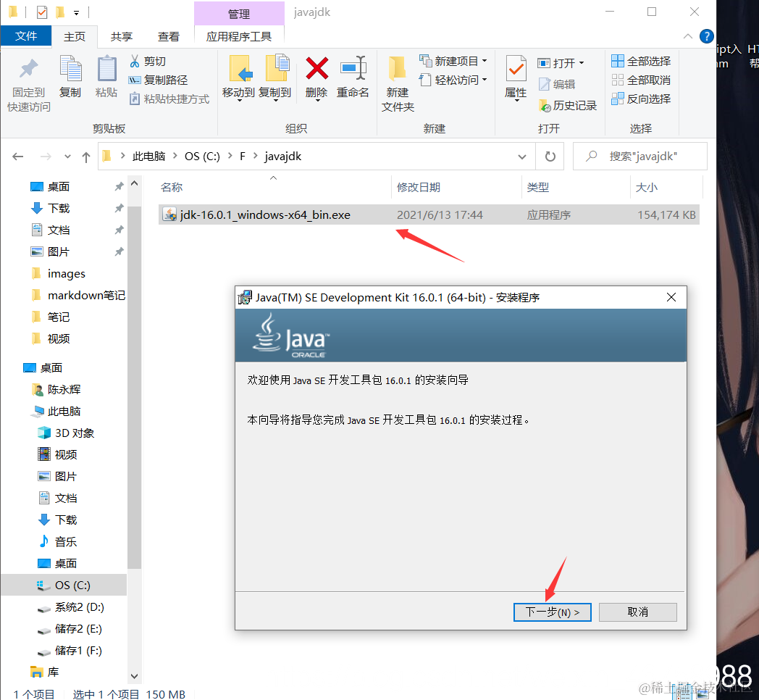The width and height of the screenshot is (759, 700).
Task: Click Select None (全部取消)
Action: click(641, 80)
